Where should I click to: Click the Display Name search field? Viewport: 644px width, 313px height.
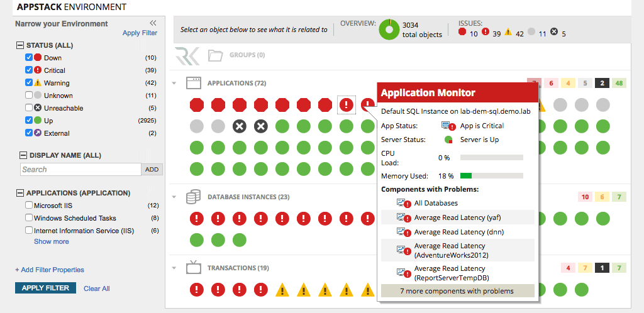(x=80, y=169)
